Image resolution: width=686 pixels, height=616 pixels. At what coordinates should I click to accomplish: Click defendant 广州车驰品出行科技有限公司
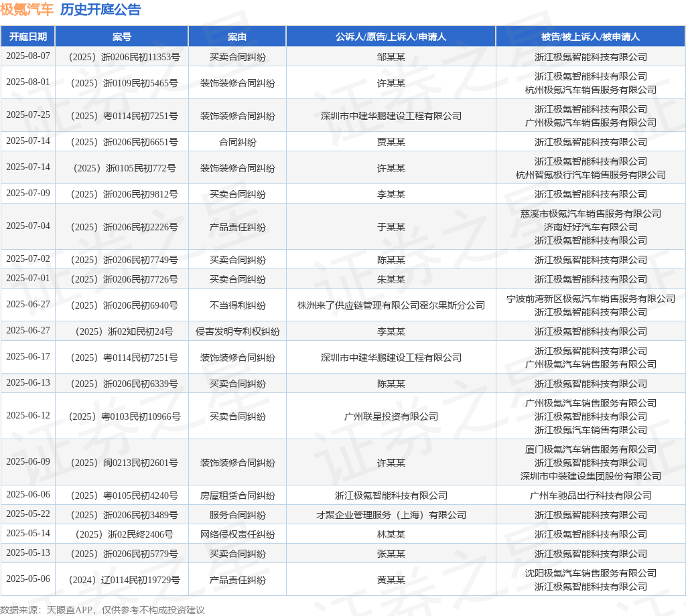click(591, 495)
